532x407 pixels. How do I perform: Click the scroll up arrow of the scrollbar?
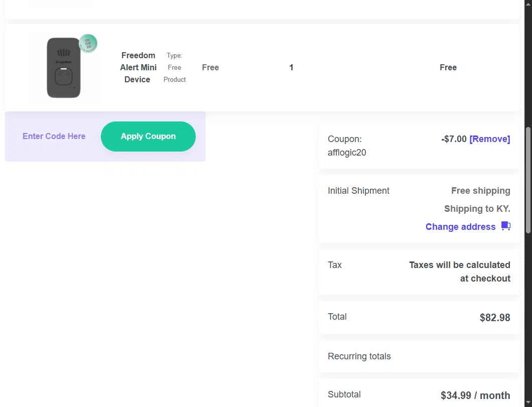coord(528,4)
